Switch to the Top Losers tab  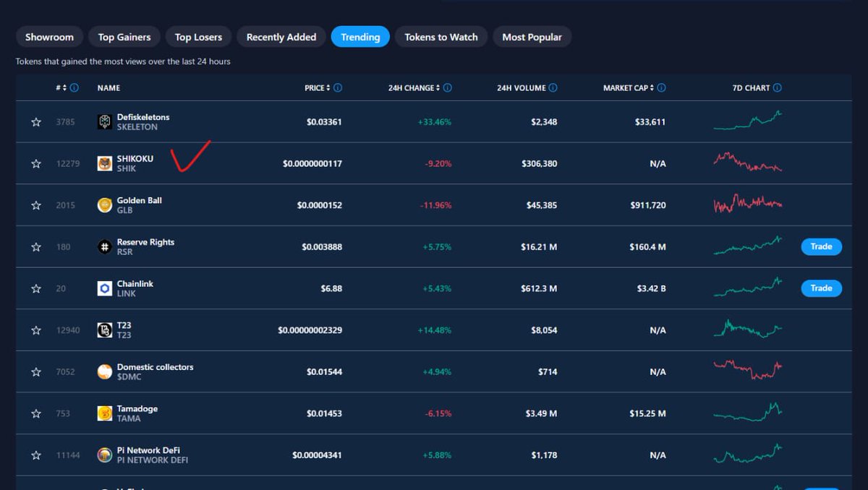click(198, 37)
